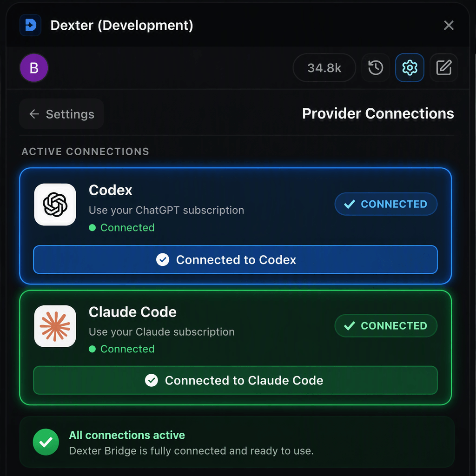Click the green Connected status under Codex
The height and width of the screenshot is (476, 476).
click(122, 228)
